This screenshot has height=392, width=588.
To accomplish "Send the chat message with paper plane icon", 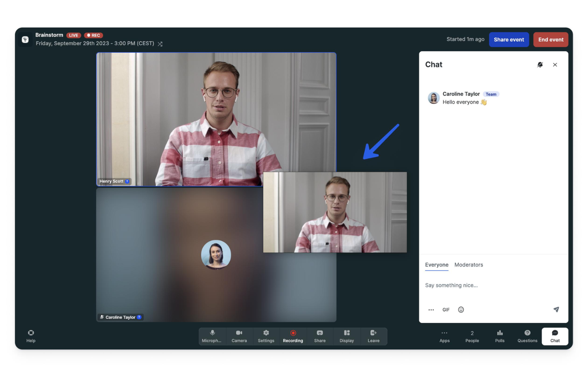I will [x=556, y=309].
